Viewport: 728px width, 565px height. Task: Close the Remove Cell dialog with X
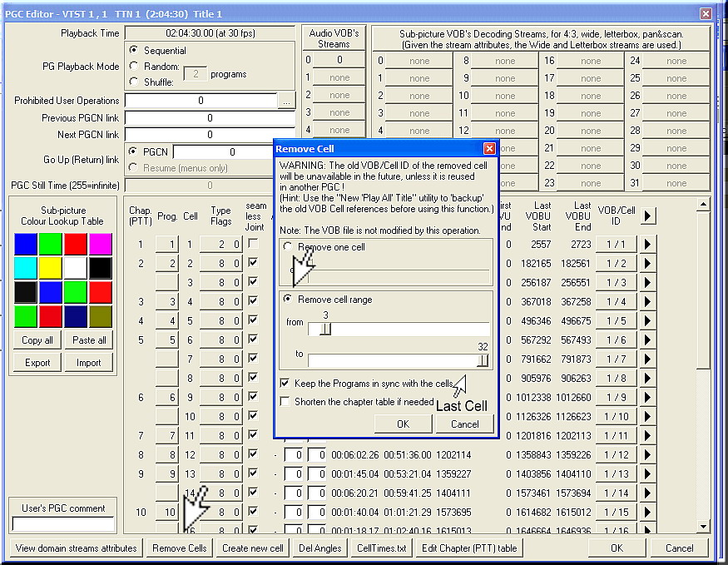489,149
